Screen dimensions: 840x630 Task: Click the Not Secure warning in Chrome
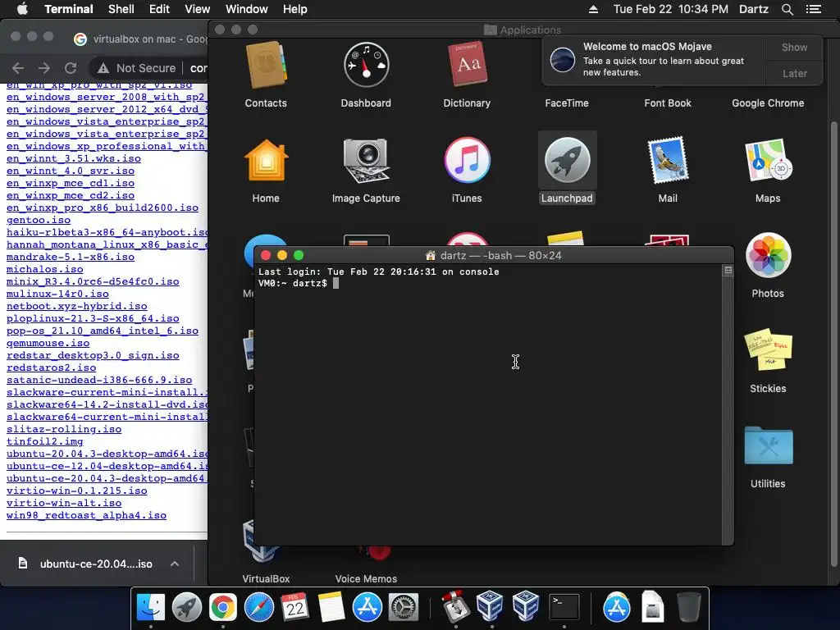(137, 68)
